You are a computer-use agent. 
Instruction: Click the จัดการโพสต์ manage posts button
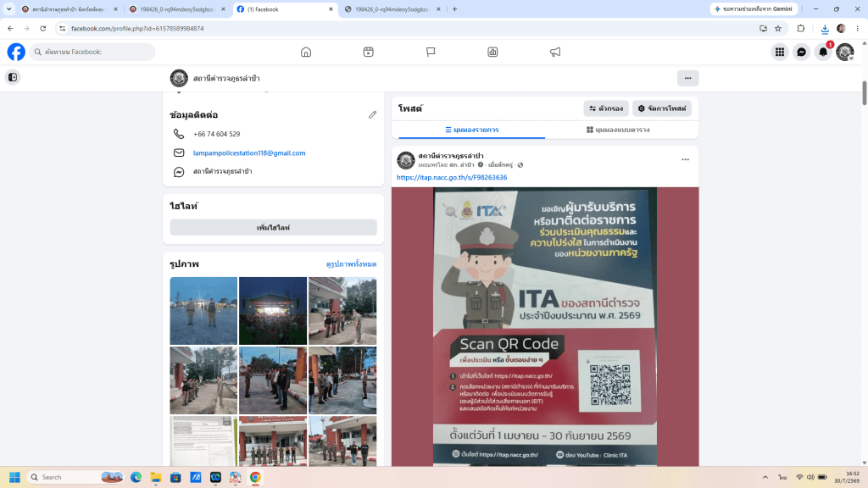point(662,108)
